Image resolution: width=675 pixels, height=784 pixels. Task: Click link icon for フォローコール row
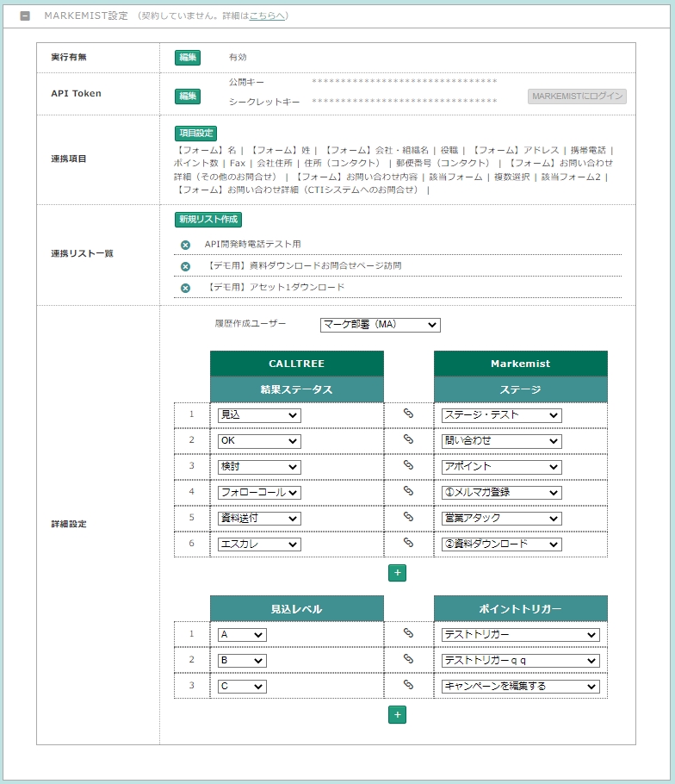coord(408,491)
